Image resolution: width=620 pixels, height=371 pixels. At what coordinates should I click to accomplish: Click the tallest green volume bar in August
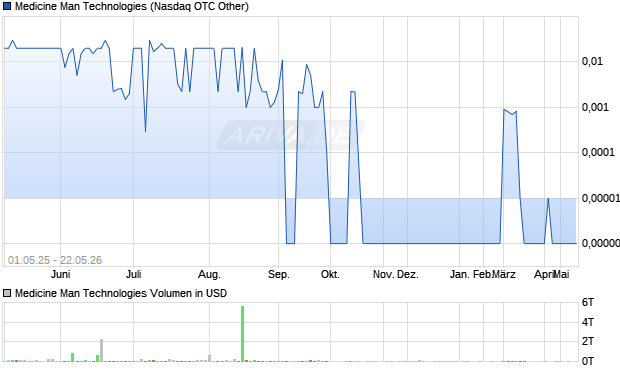(242, 333)
